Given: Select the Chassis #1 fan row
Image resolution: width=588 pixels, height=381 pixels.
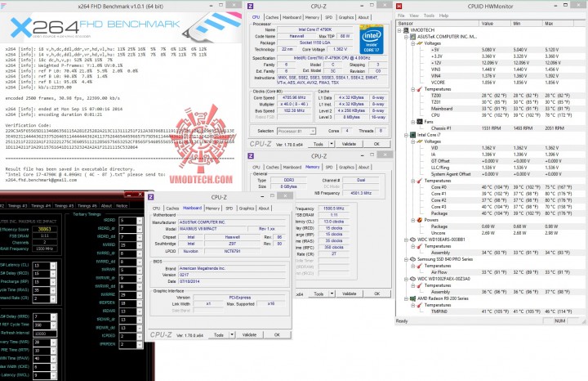Looking at the screenshot, I should pyautogui.click(x=491, y=128).
